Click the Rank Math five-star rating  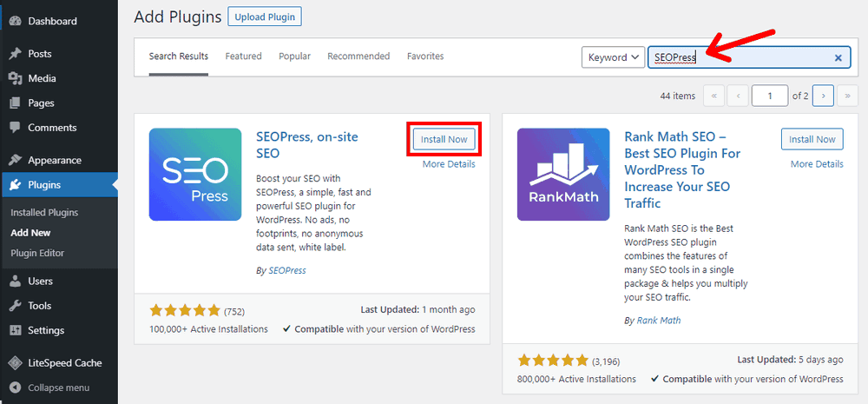click(553, 361)
